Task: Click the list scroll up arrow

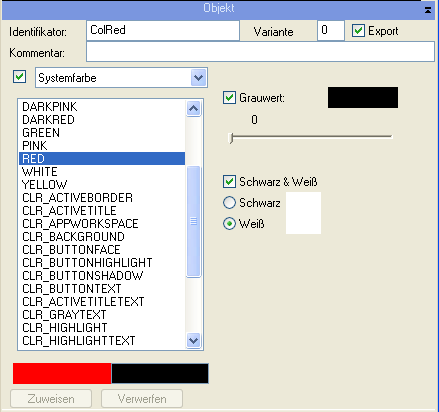Action: click(x=194, y=109)
